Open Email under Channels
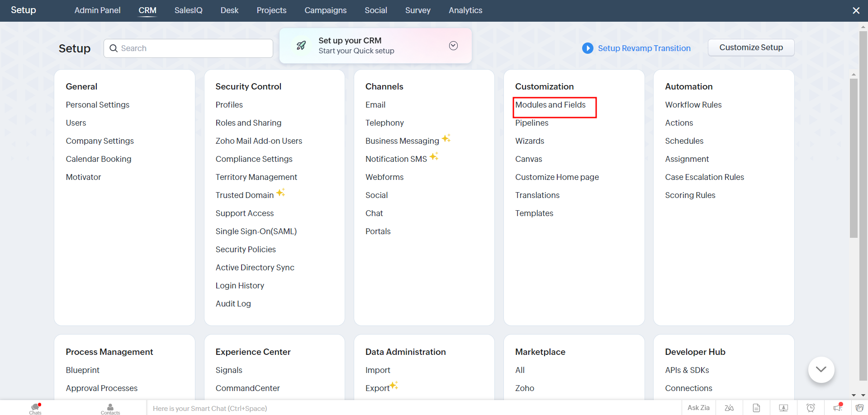Viewport: 868px width, 415px height. pyautogui.click(x=375, y=105)
